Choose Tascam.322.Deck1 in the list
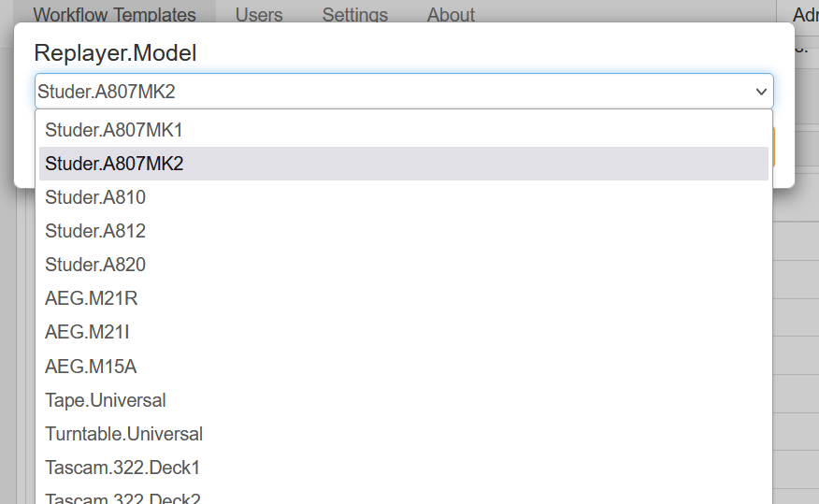This screenshot has height=504, width=819. 403,468
